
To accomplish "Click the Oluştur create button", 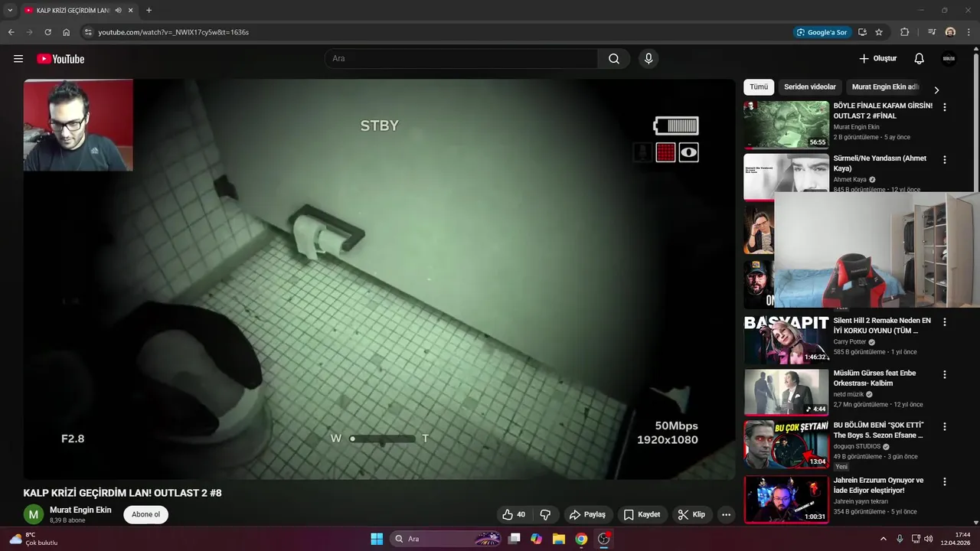I will [x=877, y=59].
